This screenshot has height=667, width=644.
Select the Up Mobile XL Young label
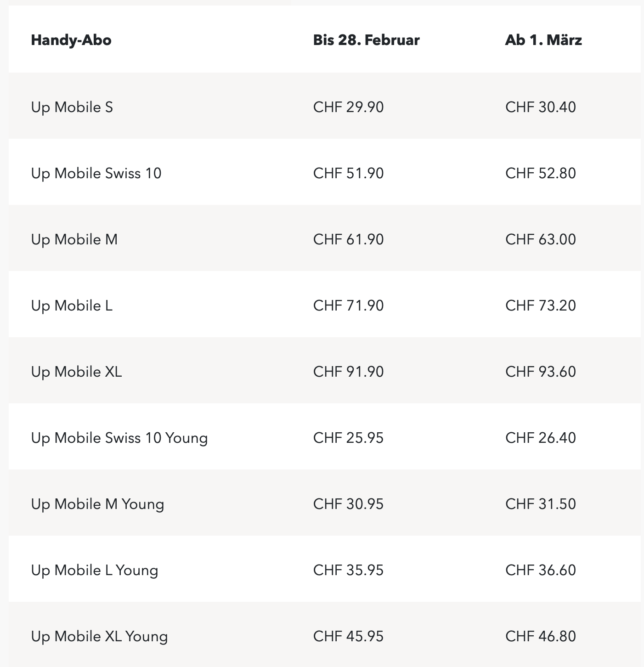pyautogui.click(x=100, y=636)
